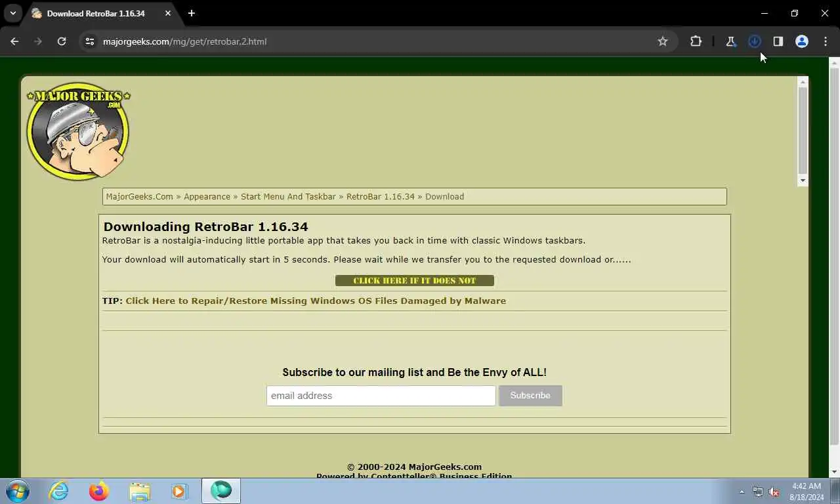Click the browser forward arrow
Image resolution: width=840 pixels, height=504 pixels.
pyautogui.click(x=38, y=41)
